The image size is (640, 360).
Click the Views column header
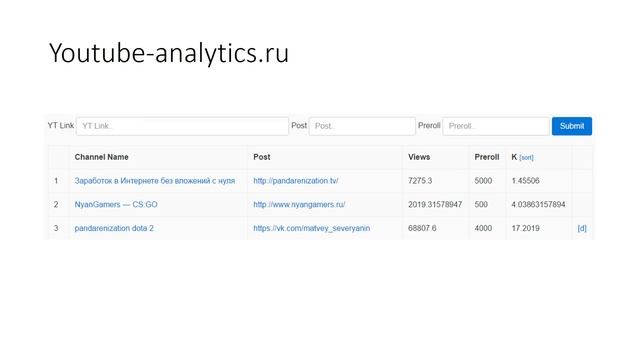click(419, 157)
